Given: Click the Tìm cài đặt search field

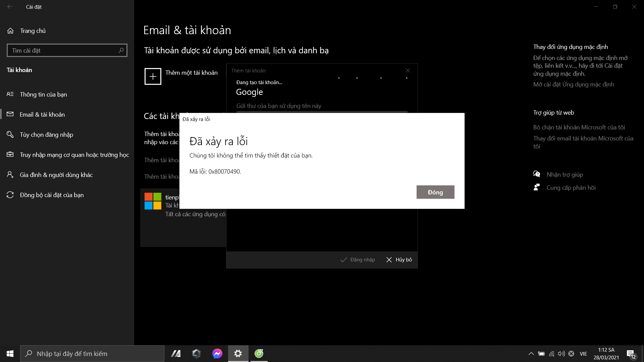Looking at the screenshot, I should point(67,50).
